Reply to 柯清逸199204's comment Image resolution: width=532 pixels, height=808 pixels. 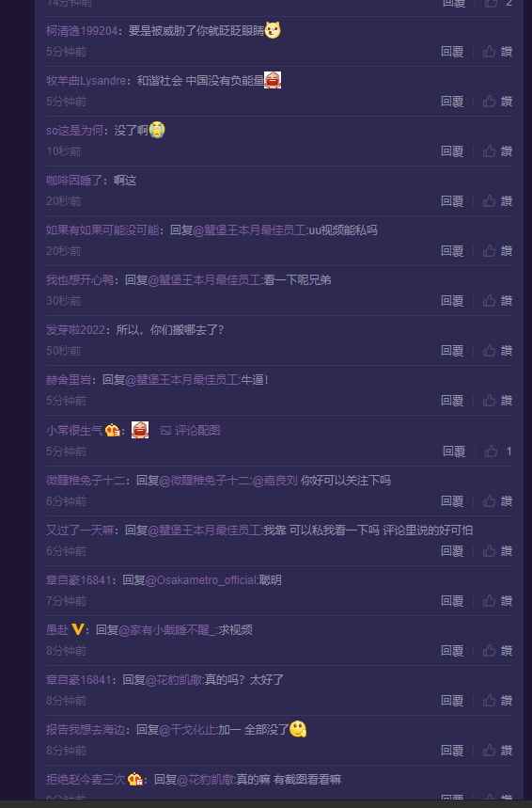click(x=452, y=52)
